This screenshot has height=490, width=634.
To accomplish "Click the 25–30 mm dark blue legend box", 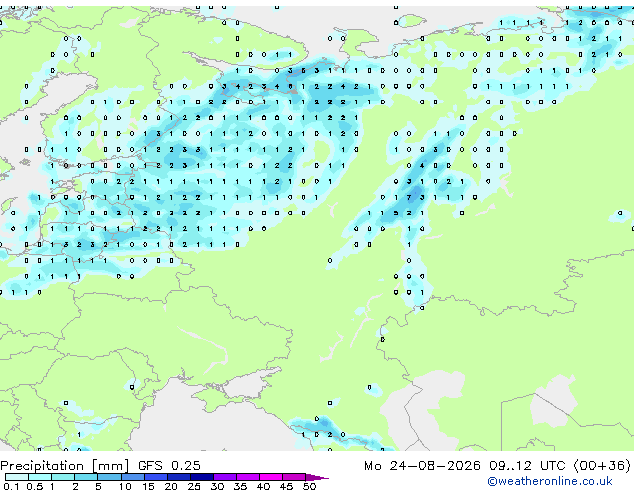I will point(202,477).
